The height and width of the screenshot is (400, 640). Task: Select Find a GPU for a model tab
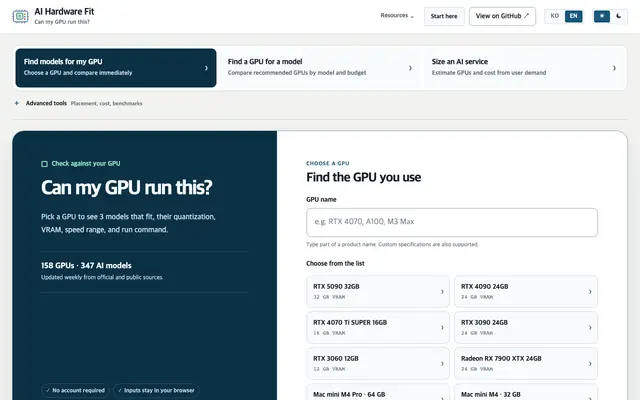[x=320, y=68]
